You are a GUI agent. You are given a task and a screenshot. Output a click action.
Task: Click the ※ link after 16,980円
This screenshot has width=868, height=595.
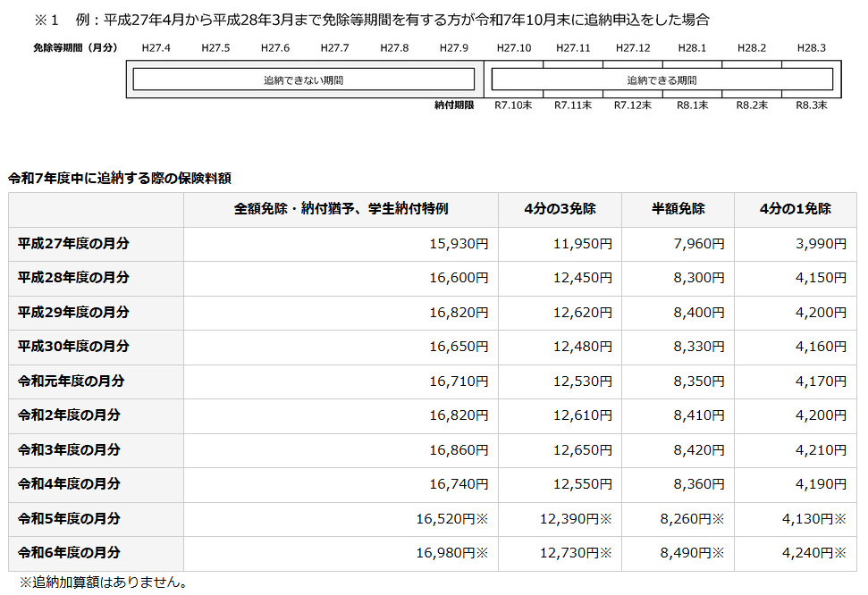point(483,553)
